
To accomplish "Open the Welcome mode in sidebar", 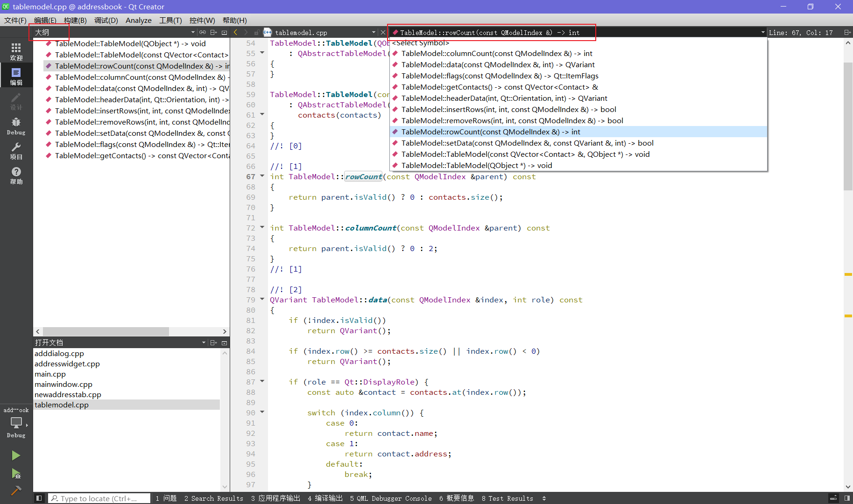I will click(x=16, y=51).
